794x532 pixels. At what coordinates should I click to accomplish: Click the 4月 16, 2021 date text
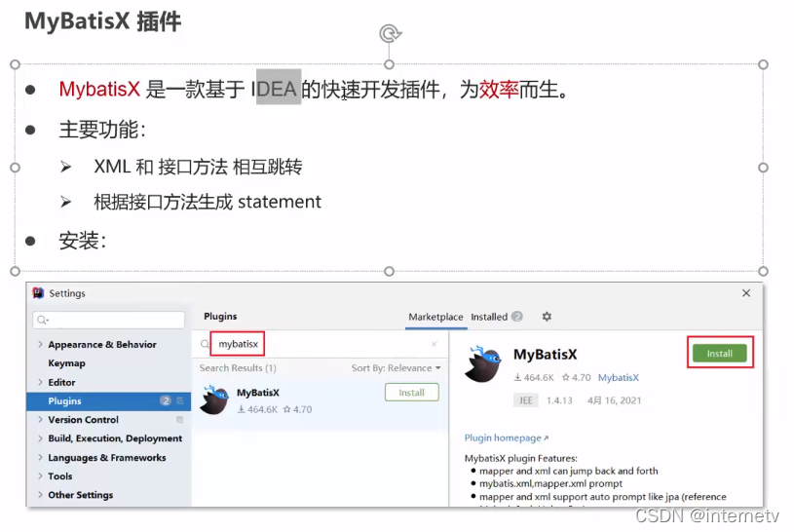click(614, 400)
